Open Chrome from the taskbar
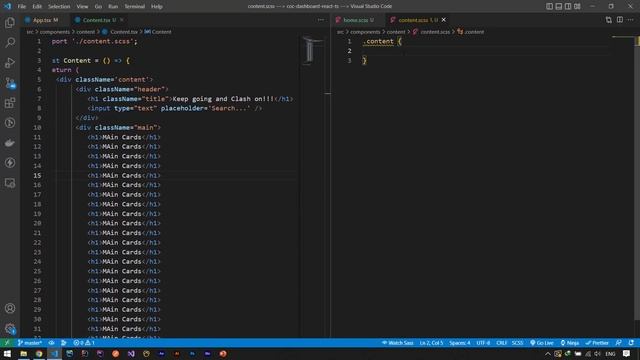 (39, 353)
